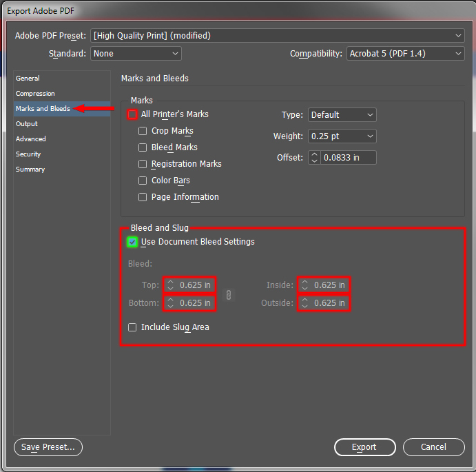This screenshot has width=476, height=472.
Task: Go to the Output section
Action: [x=62, y=124]
